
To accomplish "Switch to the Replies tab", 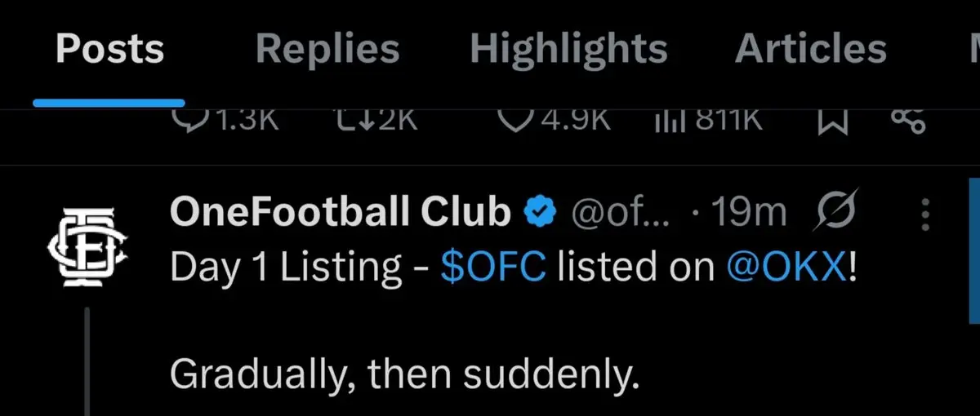I will [x=327, y=50].
